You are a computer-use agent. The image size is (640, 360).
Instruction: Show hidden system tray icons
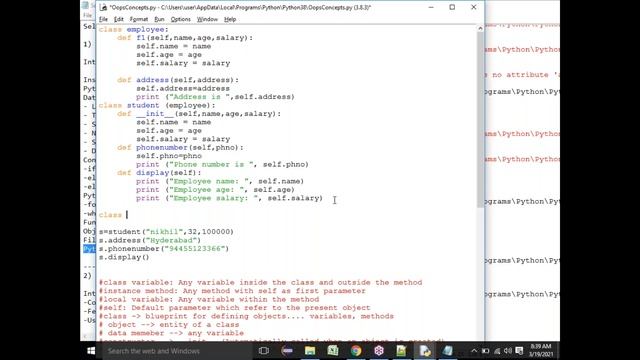[x=473, y=351]
